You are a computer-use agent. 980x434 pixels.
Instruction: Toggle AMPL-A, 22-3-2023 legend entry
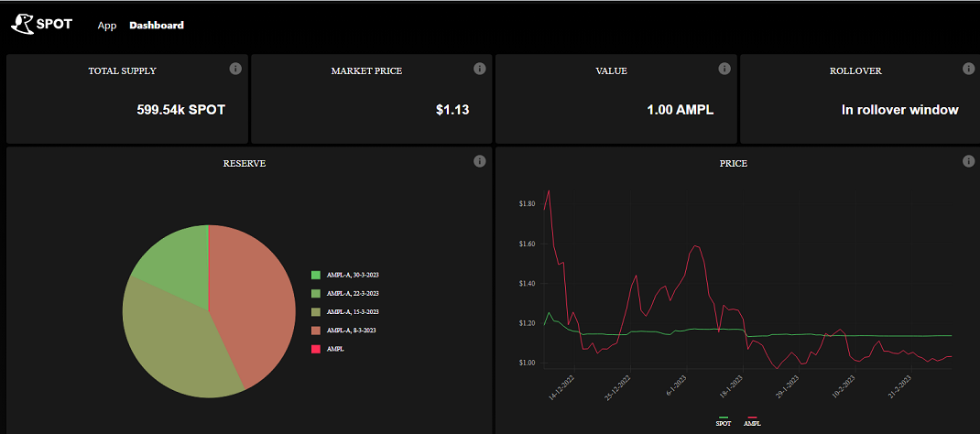point(345,294)
